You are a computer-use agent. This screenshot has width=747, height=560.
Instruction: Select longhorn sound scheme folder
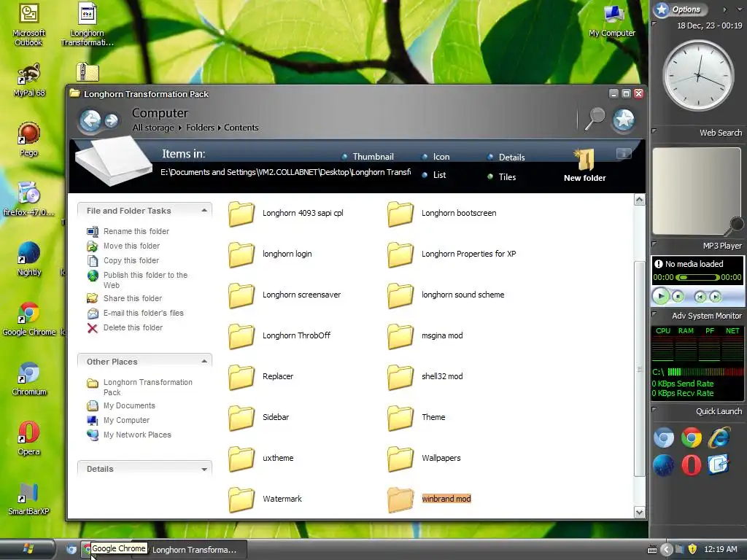point(446,295)
